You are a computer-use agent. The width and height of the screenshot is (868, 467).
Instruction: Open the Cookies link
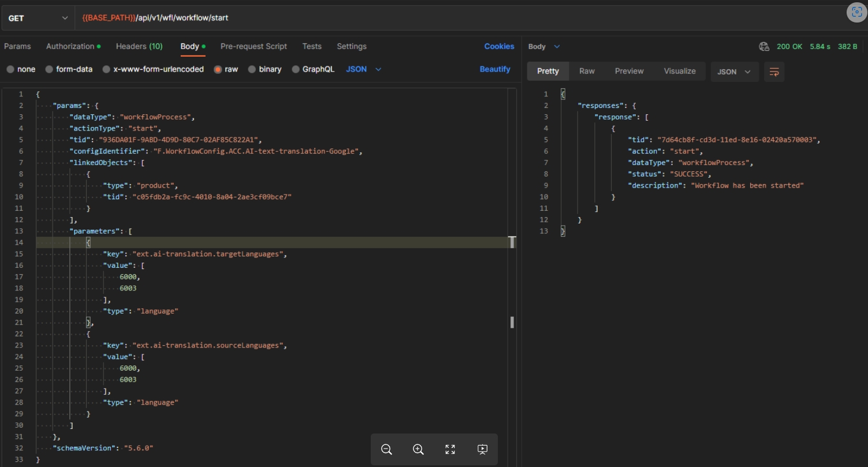pos(499,46)
